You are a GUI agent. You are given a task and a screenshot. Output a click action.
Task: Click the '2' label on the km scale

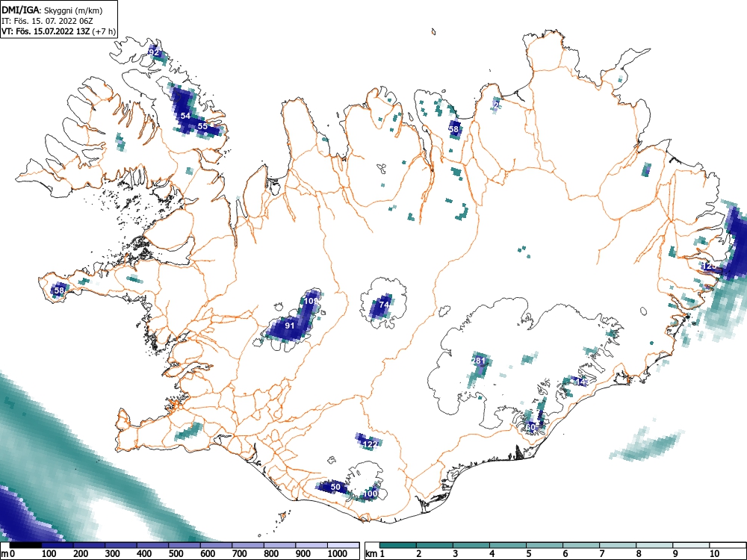click(419, 554)
